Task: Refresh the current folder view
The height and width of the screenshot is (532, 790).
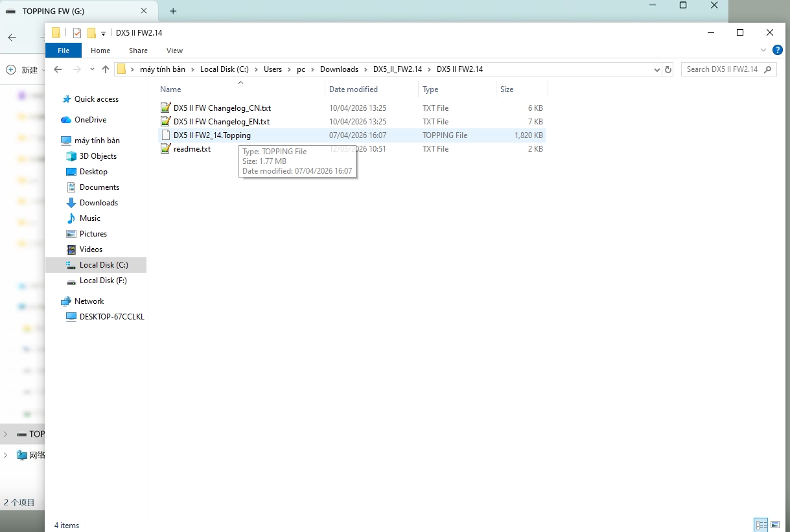Action: pyautogui.click(x=669, y=69)
